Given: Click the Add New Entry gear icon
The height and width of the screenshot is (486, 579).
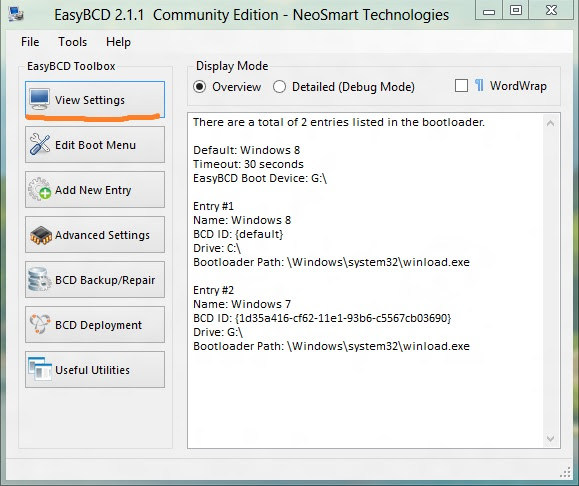Looking at the screenshot, I should [x=40, y=189].
